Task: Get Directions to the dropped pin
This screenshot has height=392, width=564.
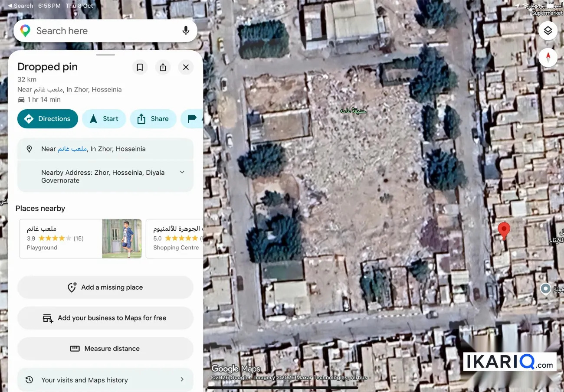Action: point(48,119)
